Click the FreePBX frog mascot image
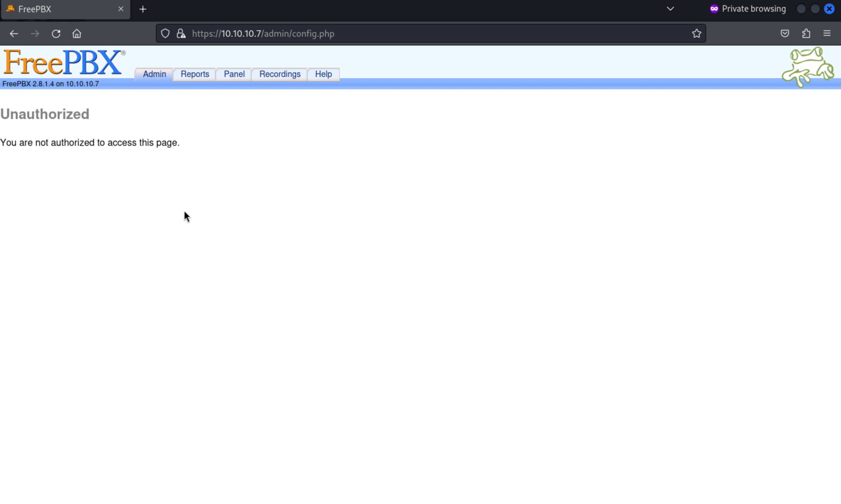The image size is (841, 504). point(808,67)
